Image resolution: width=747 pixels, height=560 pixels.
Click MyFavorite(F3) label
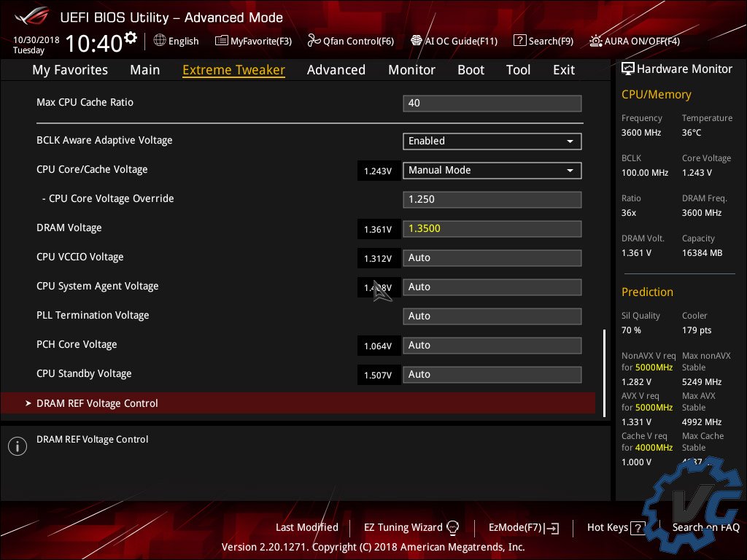coord(261,42)
